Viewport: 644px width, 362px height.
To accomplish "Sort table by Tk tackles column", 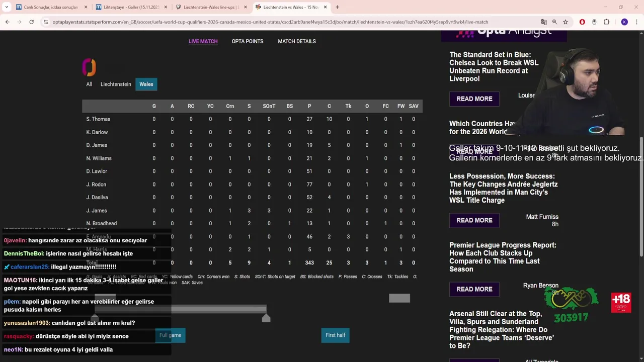I will click(348, 106).
